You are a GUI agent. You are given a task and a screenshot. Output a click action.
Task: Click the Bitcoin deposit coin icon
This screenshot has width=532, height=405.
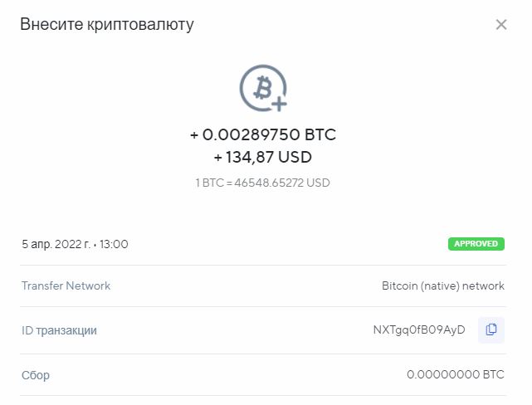[261, 87]
